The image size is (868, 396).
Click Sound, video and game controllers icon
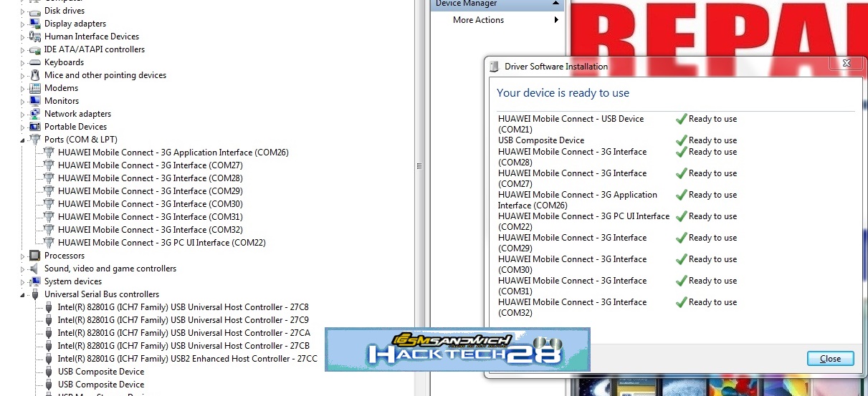(34, 269)
